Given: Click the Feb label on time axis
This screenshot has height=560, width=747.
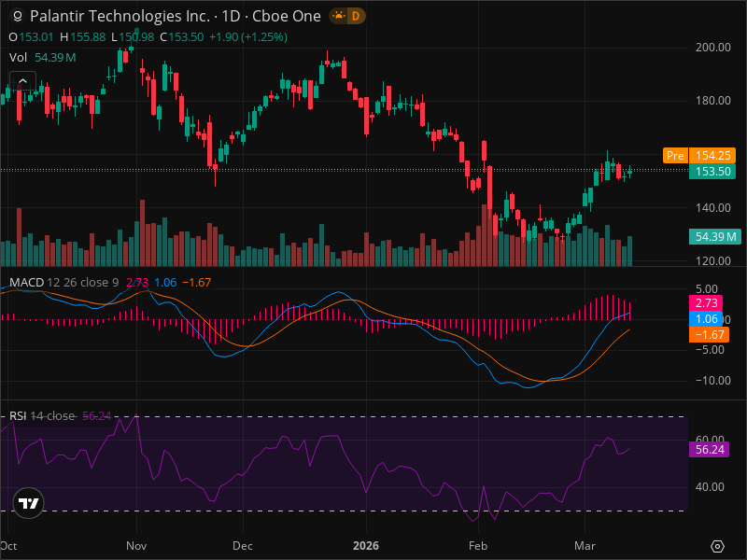Looking at the screenshot, I should tap(478, 546).
